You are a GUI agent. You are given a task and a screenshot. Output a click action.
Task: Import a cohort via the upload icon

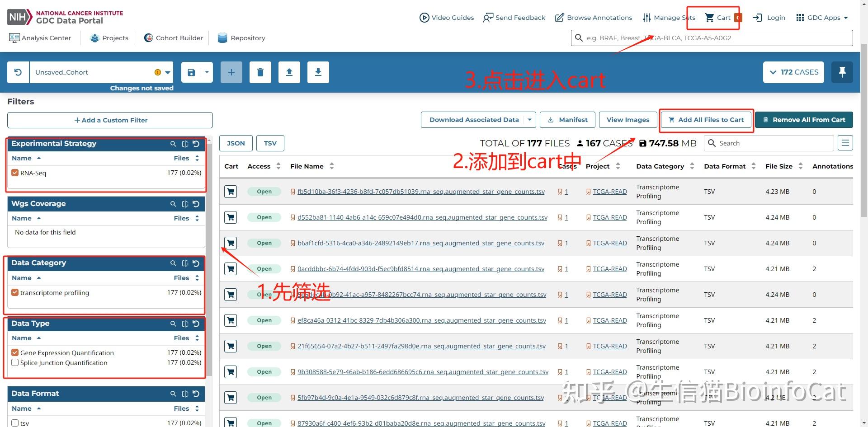click(289, 72)
